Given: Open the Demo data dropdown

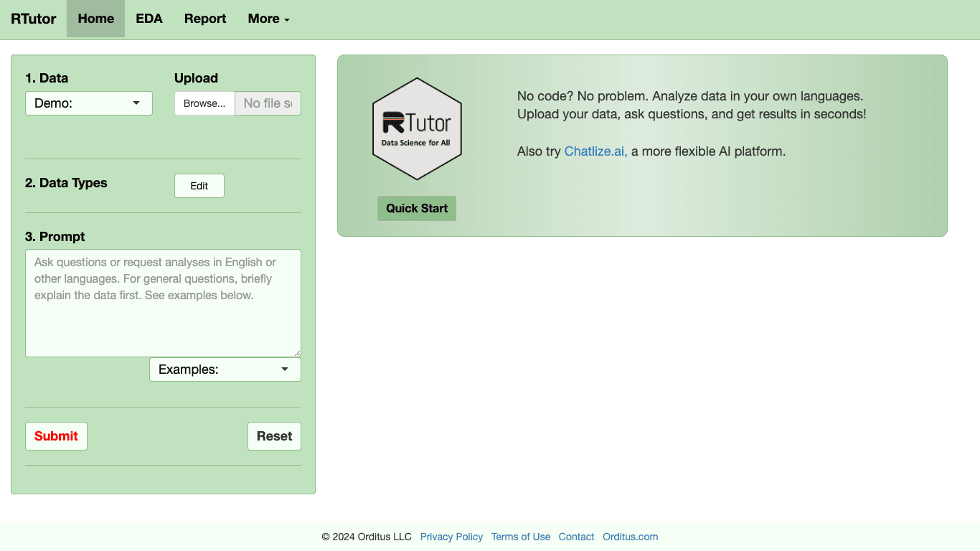Looking at the screenshot, I should pyautogui.click(x=89, y=103).
